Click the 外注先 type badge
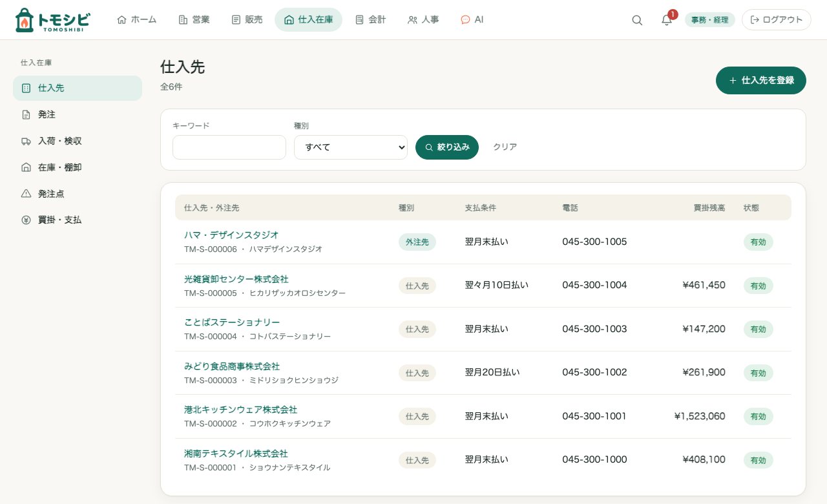This screenshot has height=504, width=827. click(417, 242)
